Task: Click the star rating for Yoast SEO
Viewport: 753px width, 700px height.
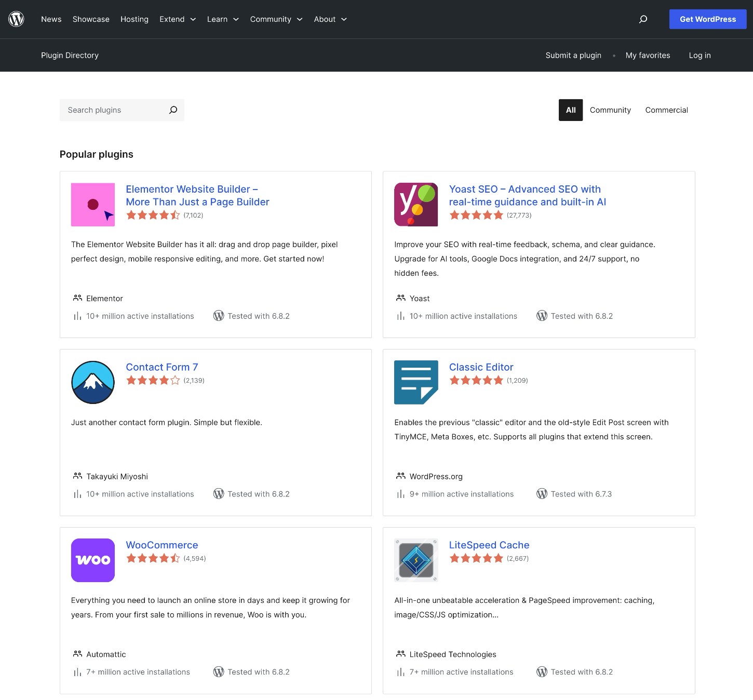Action: 476,215
